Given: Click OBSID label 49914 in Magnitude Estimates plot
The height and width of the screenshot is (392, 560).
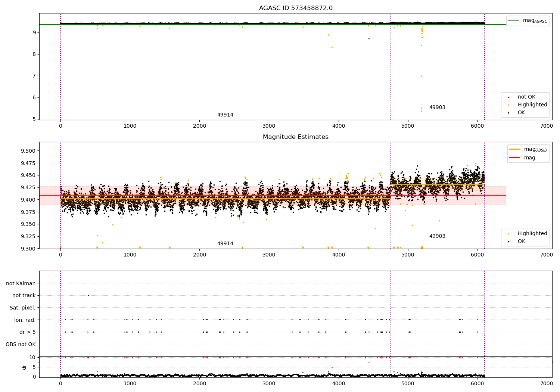Looking at the screenshot, I should pyautogui.click(x=225, y=244).
